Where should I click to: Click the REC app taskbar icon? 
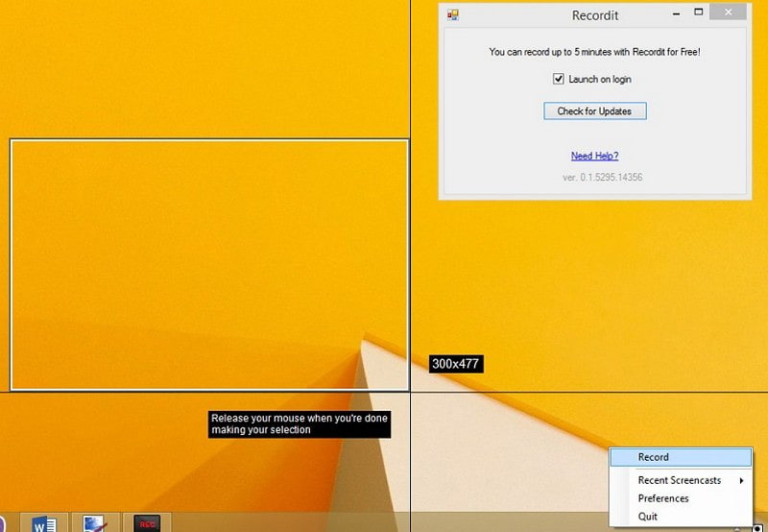(147, 523)
